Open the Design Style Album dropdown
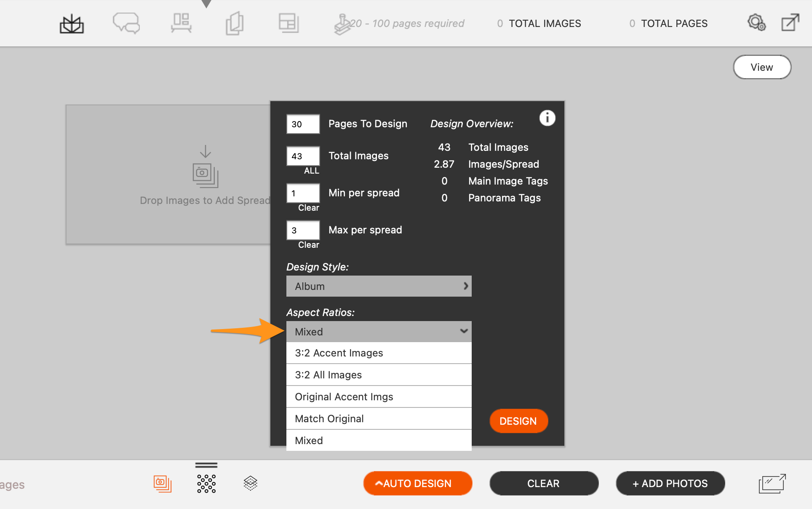The image size is (812, 509). [379, 286]
